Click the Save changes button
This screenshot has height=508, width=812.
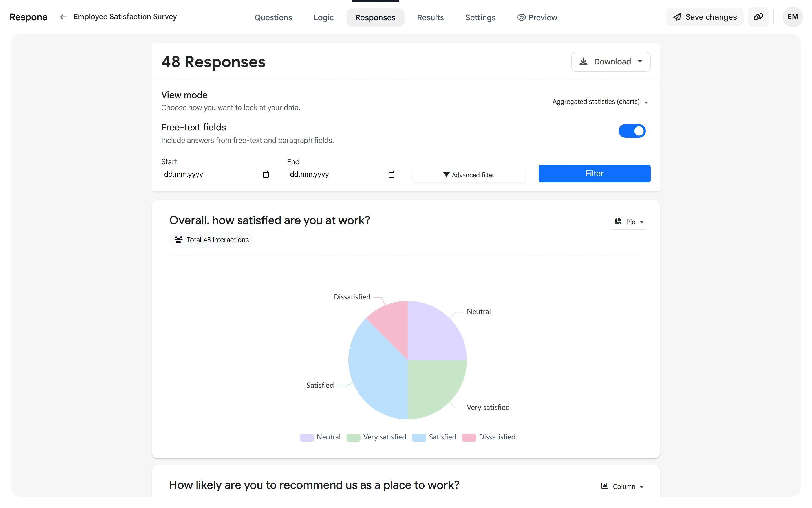click(x=705, y=17)
